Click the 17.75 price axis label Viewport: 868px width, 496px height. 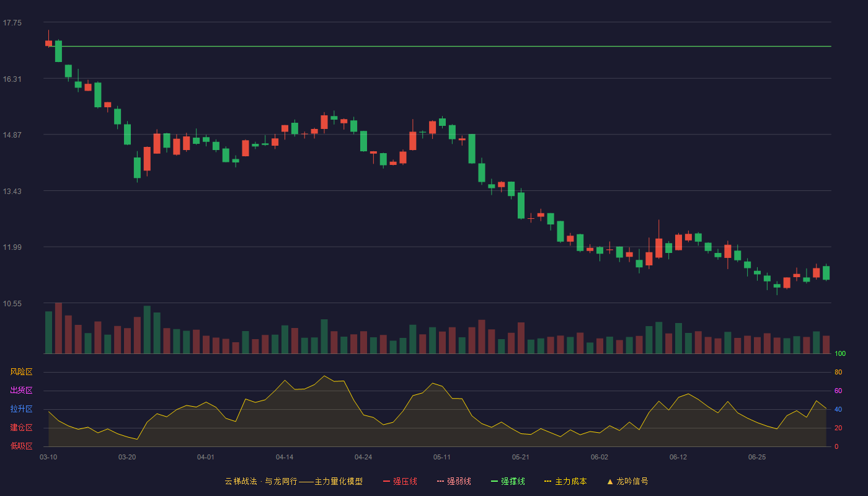coord(12,23)
